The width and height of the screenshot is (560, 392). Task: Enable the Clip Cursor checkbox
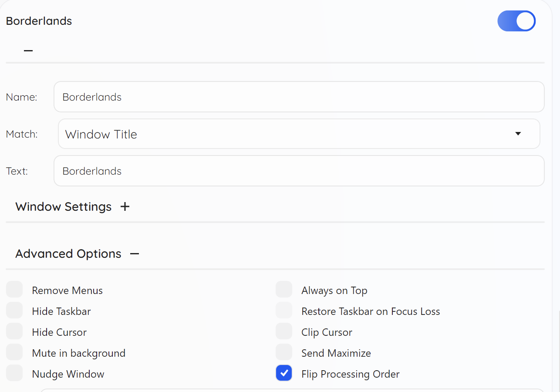click(x=284, y=331)
